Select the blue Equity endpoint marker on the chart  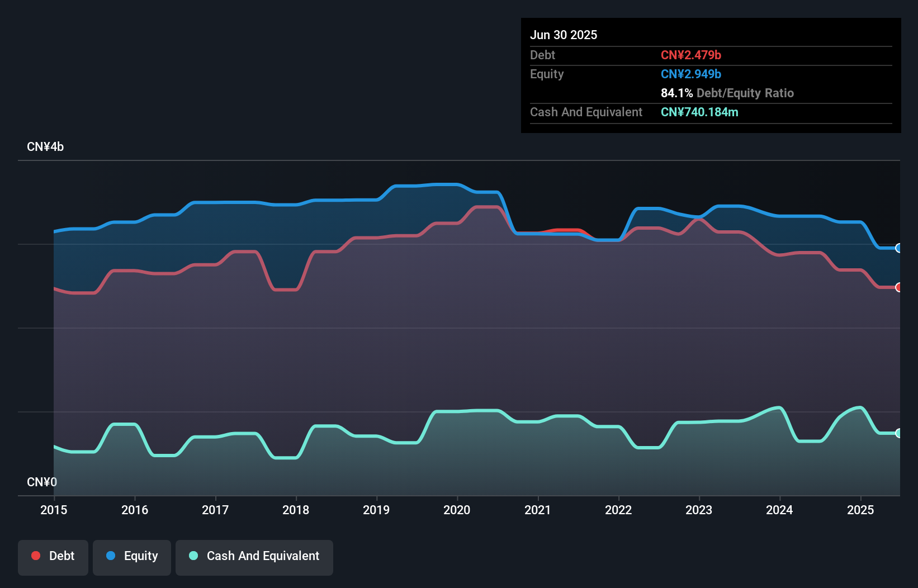pos(898,248)
